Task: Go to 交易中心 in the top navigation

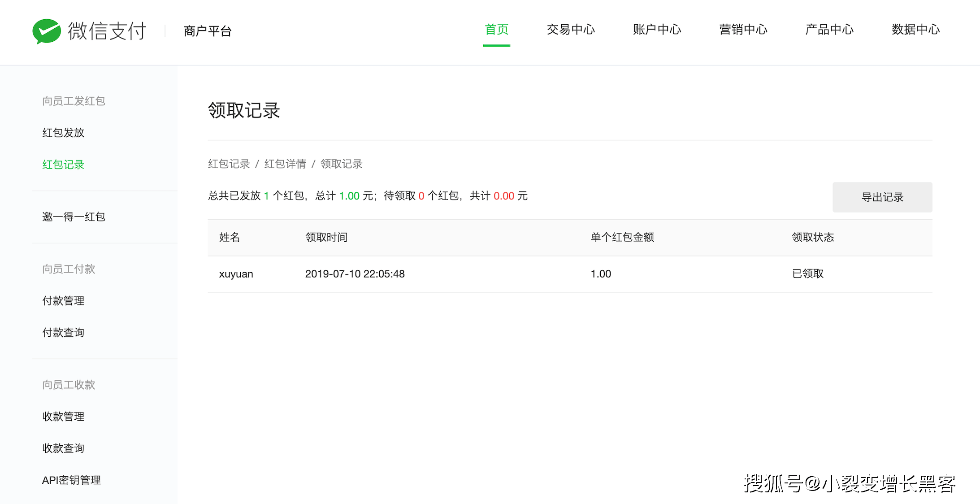Action: (571, 30)
